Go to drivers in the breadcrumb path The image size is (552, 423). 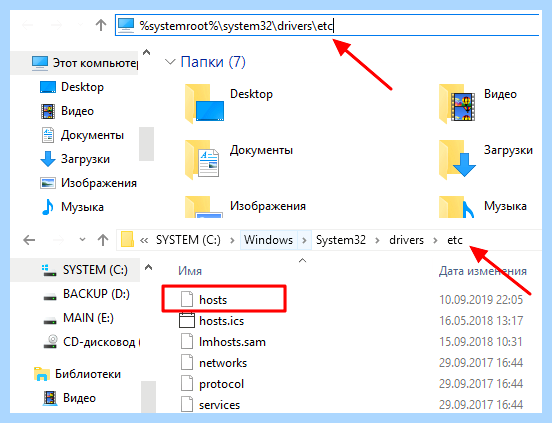coord(406,240)
